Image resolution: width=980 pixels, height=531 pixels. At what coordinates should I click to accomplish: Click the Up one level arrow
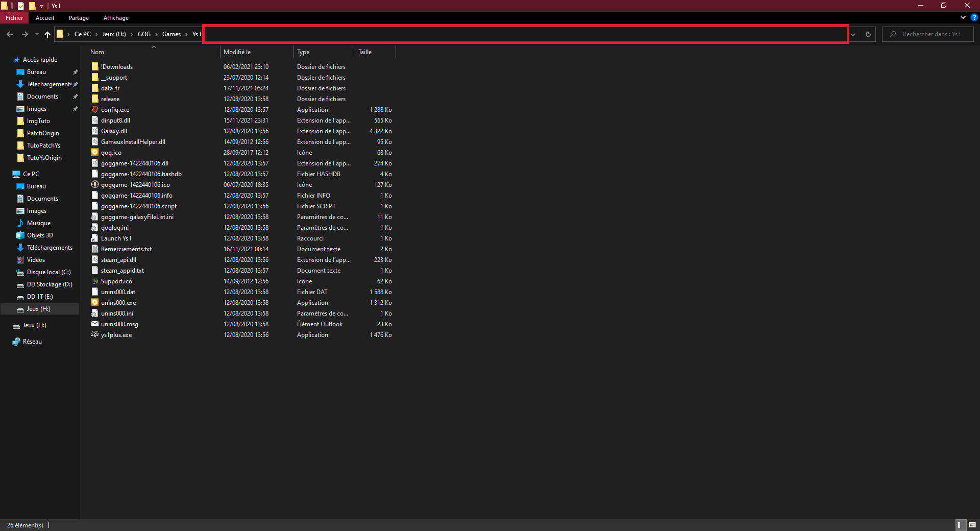tap(47, 34)
